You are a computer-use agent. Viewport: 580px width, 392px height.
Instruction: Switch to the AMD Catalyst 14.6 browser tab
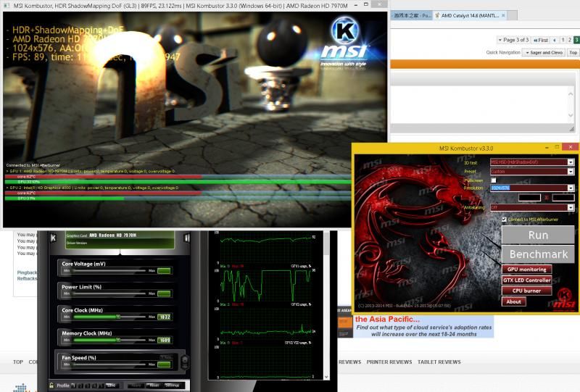(470, 15)
